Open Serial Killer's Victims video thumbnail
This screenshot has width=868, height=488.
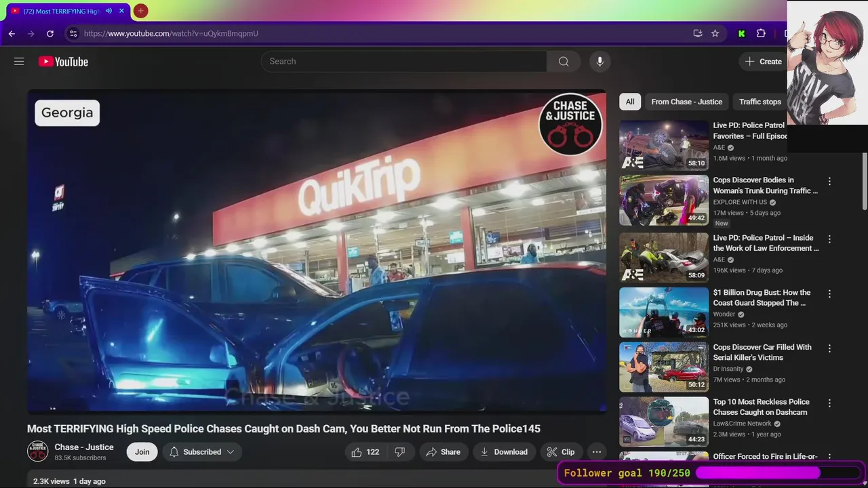pos(664,367)
